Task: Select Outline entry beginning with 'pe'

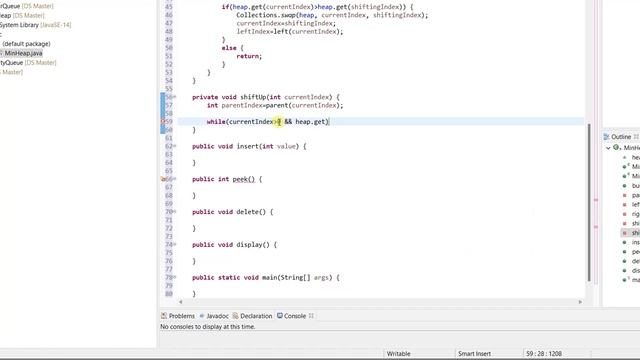Action: [x=636, y=251]
